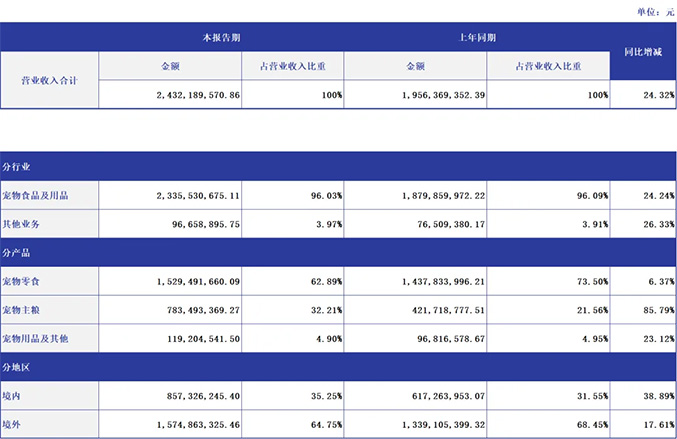Select the 宠物零食 row label
677x439 pixels.
click(50, 282)
